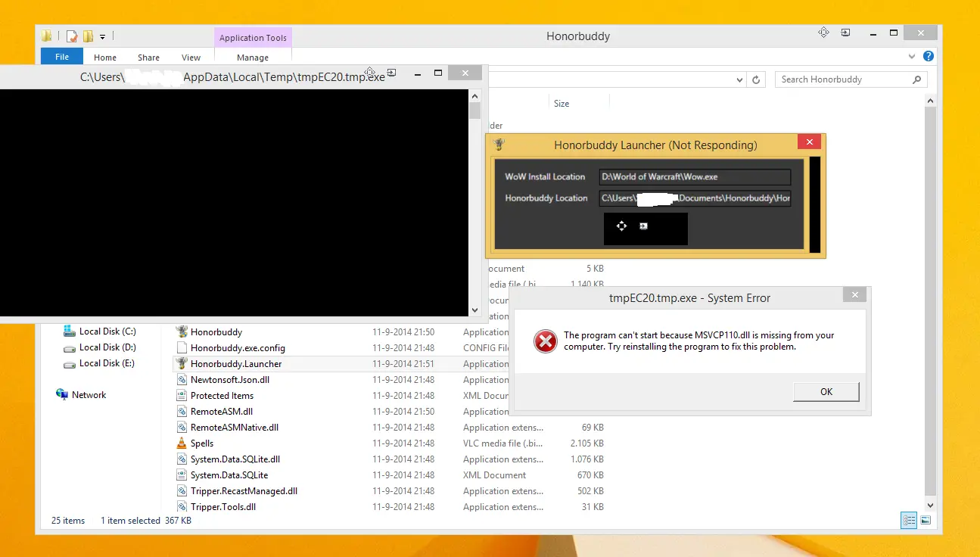Open the Share ribbon tab
This screenshot has width=980, height=557.
click(x=148, y=58)
